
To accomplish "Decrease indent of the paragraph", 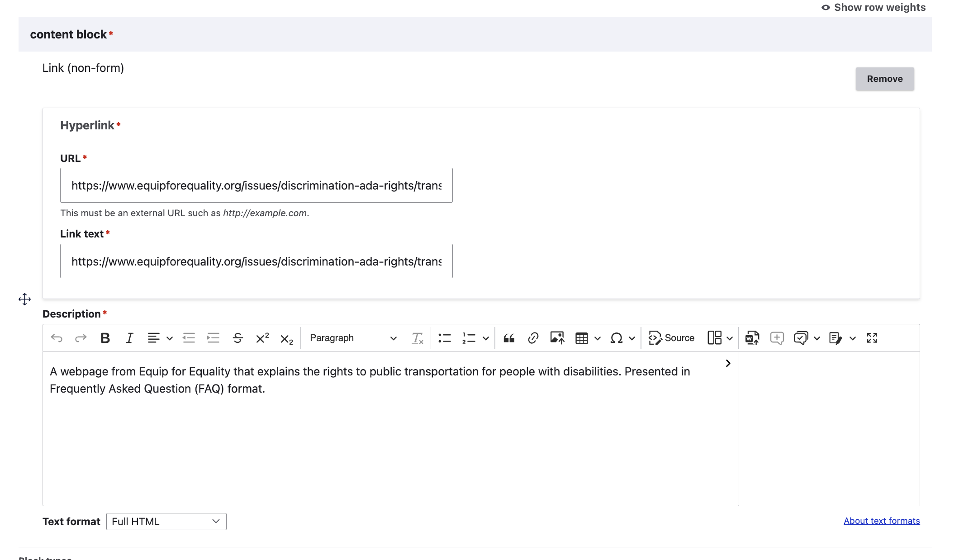I will [x=189, y=338].
